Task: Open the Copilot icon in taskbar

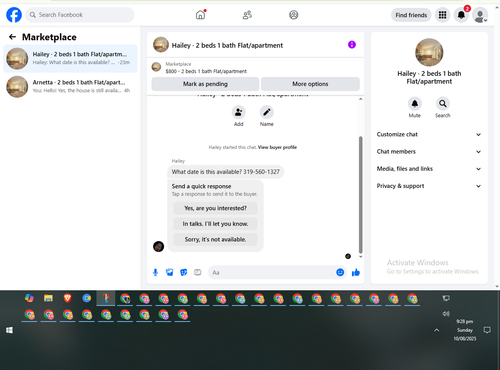Action: pyautogui.click(x=29, y=298)
